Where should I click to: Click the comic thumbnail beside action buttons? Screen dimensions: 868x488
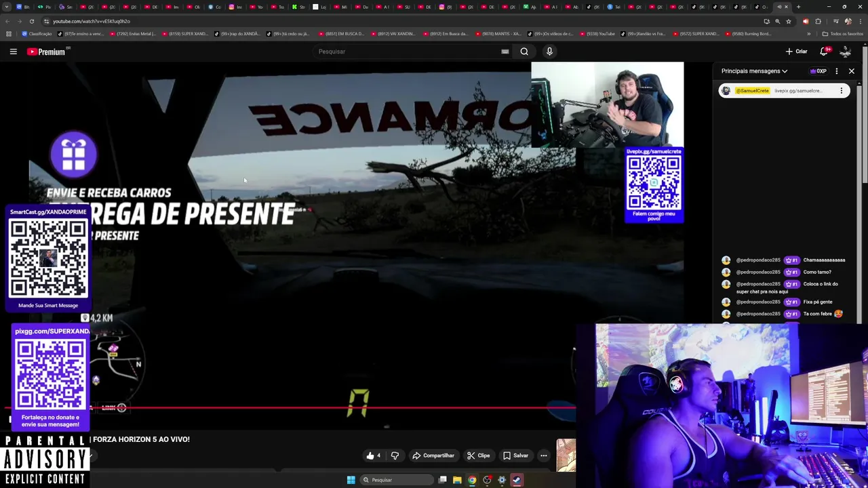566,455
